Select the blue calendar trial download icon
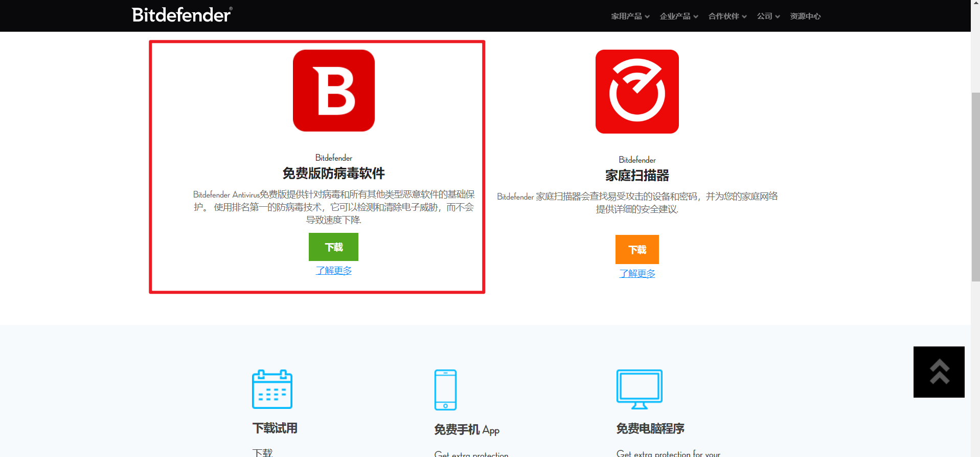980x457 pixels. [x=272, y=389]
